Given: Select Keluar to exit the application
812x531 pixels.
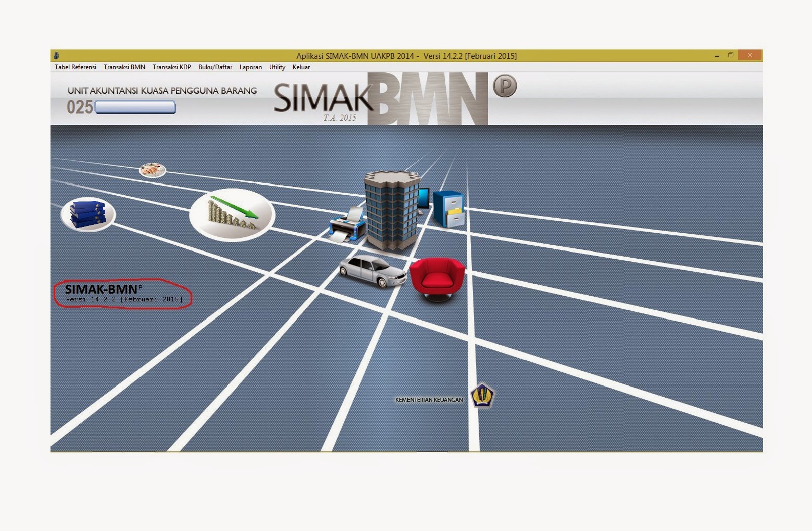Looking at the screenshot, I should coord(301,67).
